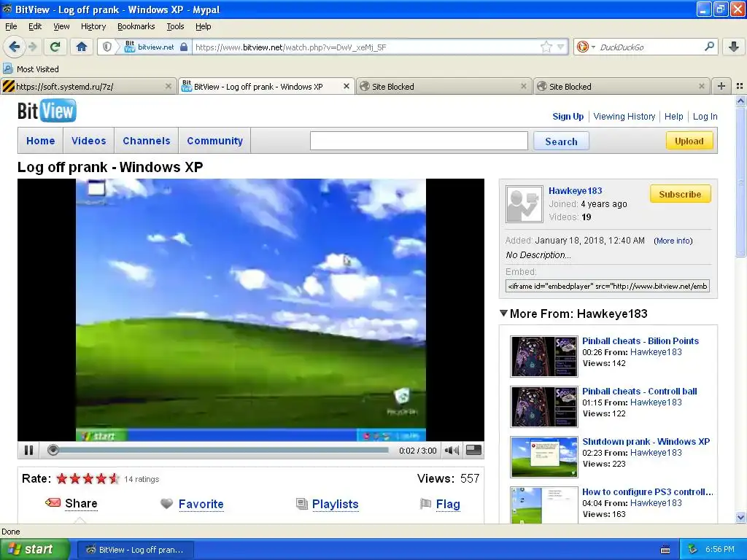Click the BitView search input field

(x=419, y=141)
